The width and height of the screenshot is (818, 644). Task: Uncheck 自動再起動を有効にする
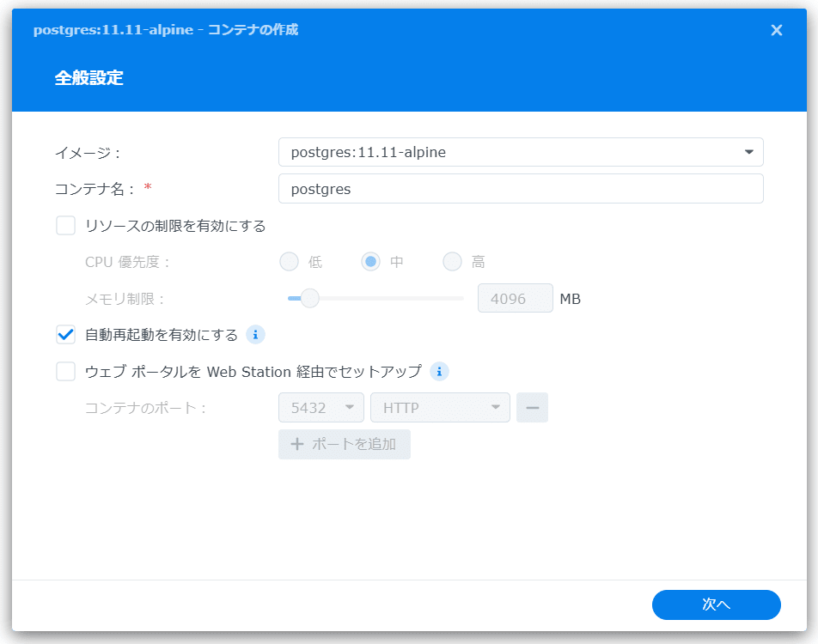pos(65,335)
